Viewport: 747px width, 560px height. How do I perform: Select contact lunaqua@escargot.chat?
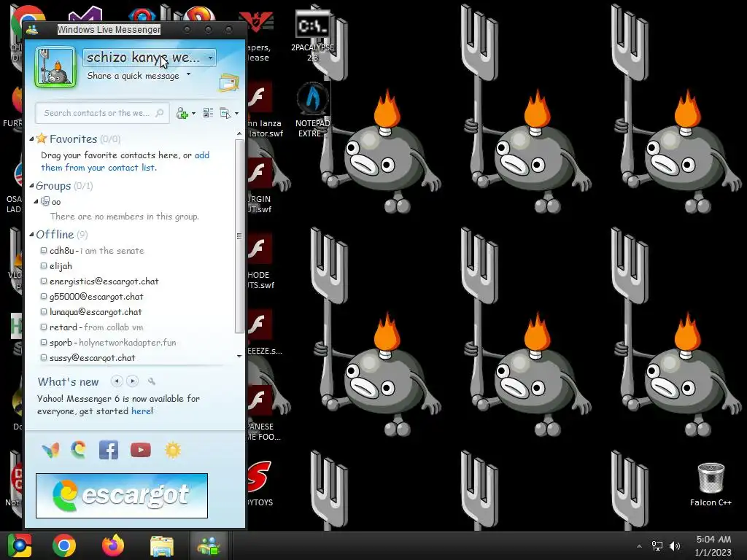[x=96, y=312]
